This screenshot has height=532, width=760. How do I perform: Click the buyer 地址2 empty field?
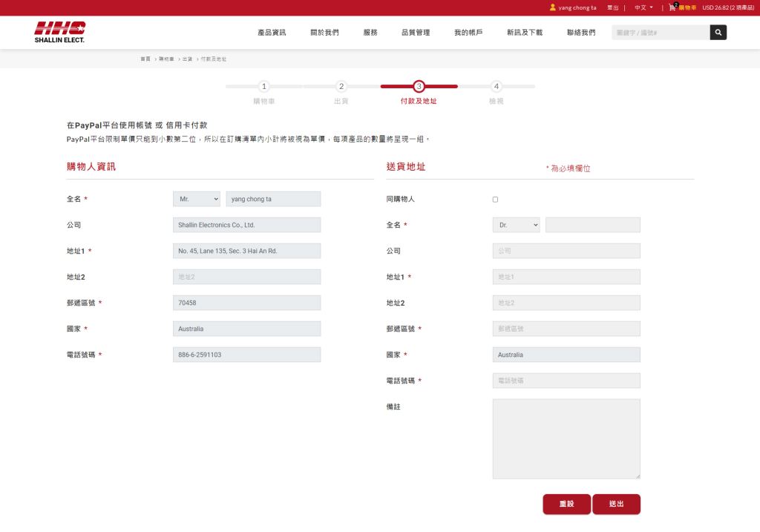click(246, 277)
